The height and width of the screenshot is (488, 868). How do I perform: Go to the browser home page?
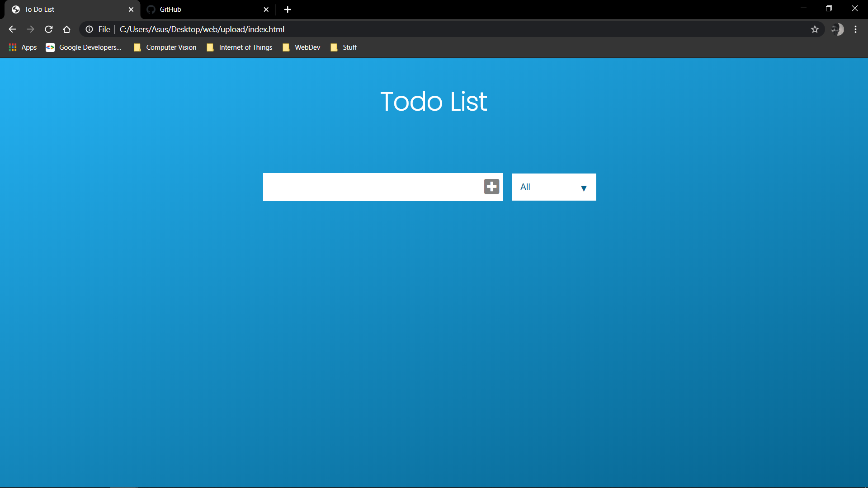point(67,29)
